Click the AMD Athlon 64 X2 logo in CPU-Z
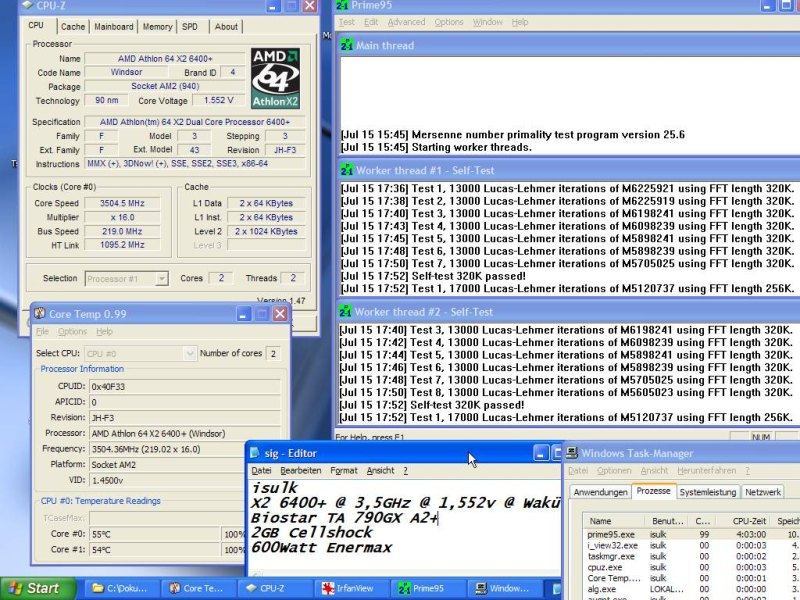The height and width of the screenshot is (600, 800). coord(275,79)
